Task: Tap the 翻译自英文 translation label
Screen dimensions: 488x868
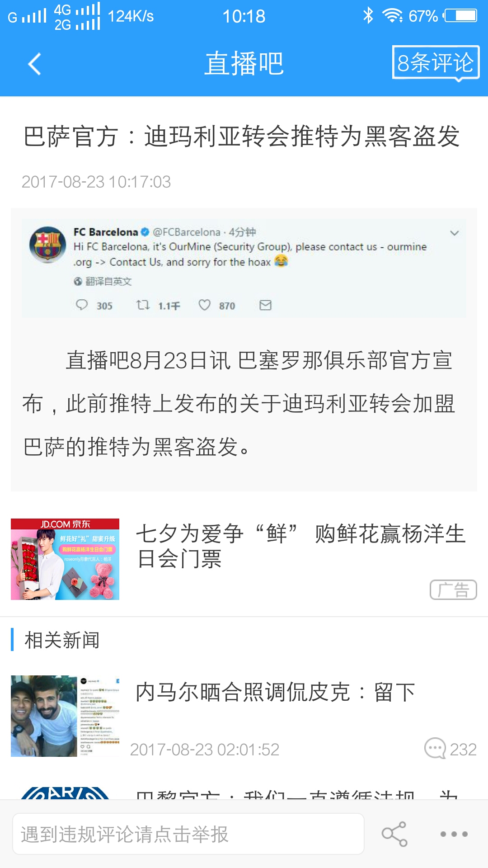Action: click(103, 281)
